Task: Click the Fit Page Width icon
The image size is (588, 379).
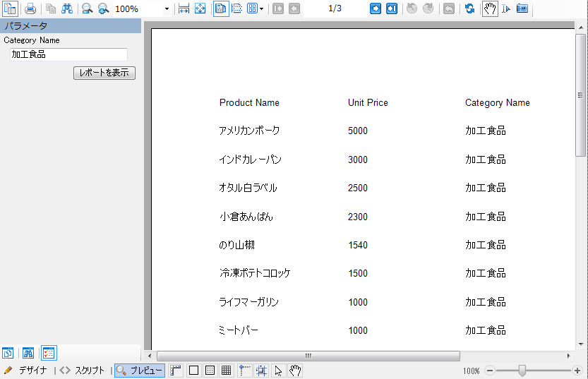Action: [184, 8]
